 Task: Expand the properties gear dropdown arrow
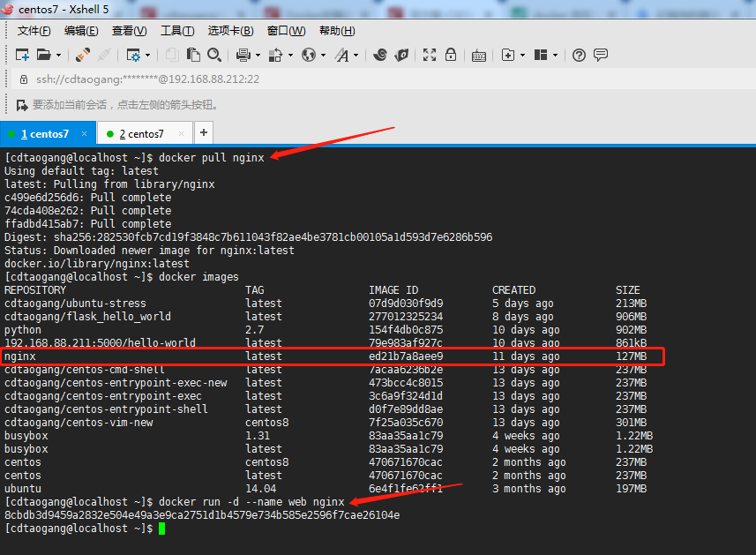147,56
